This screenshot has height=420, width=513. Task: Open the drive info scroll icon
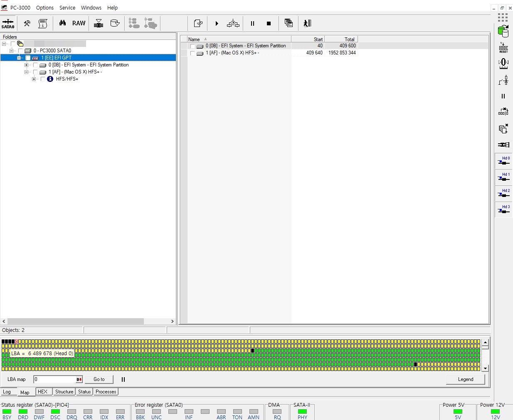[43, 24]
